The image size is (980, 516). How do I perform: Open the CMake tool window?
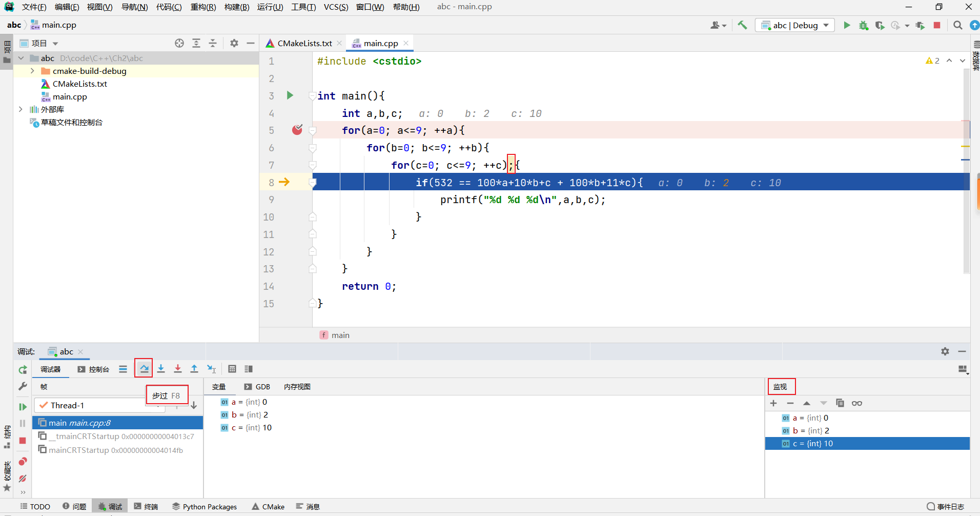pyautogui.click(x=268, y=506)
